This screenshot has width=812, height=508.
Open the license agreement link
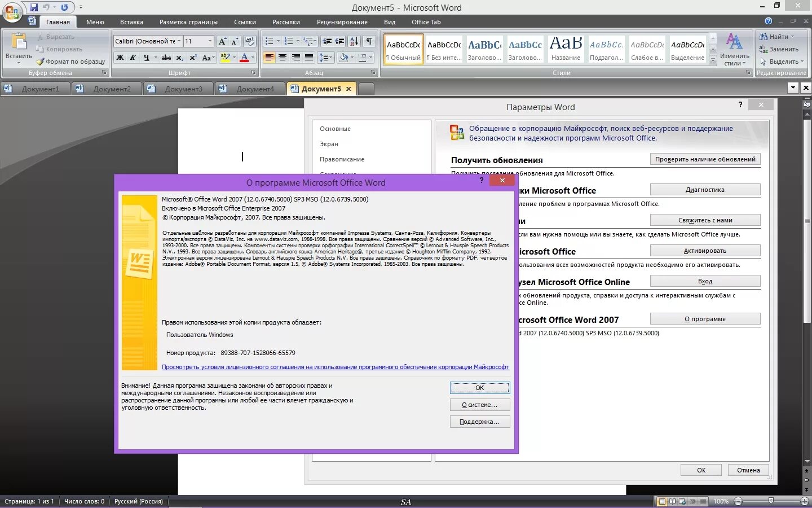336,367
